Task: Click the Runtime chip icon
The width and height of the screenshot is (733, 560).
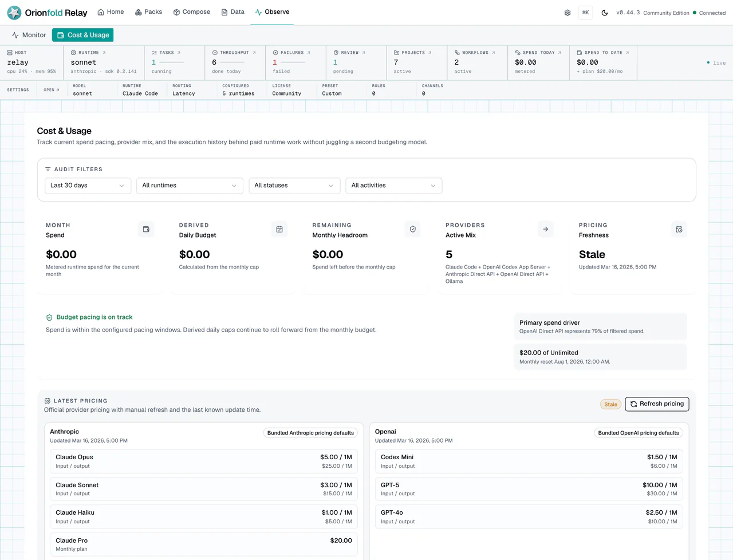Action: click(x=73, y=53)
